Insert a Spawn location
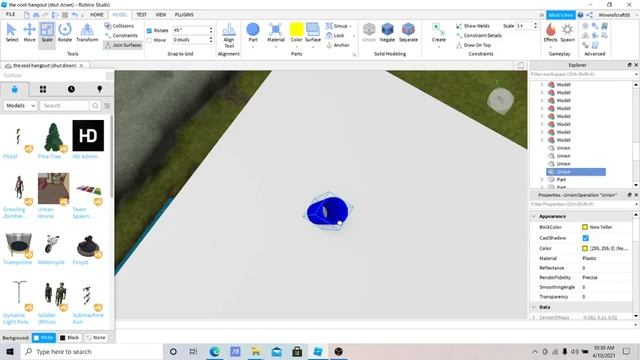640x360 pixels. [568, 33]
